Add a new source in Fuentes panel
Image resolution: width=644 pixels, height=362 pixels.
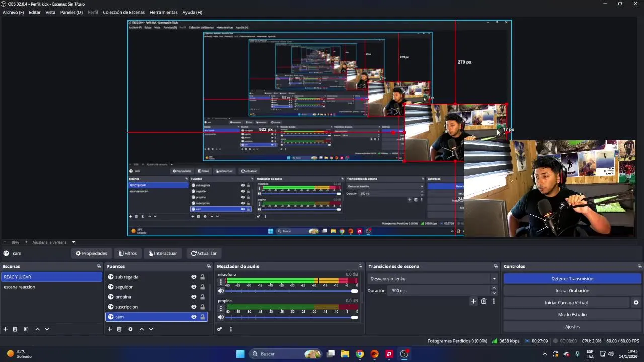pyautogui.click(x=110, y=329)
